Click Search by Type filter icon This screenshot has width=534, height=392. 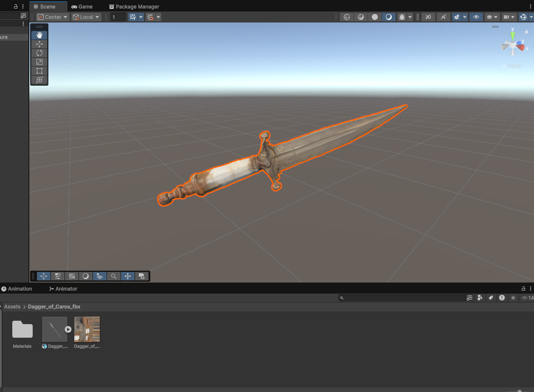480,298
